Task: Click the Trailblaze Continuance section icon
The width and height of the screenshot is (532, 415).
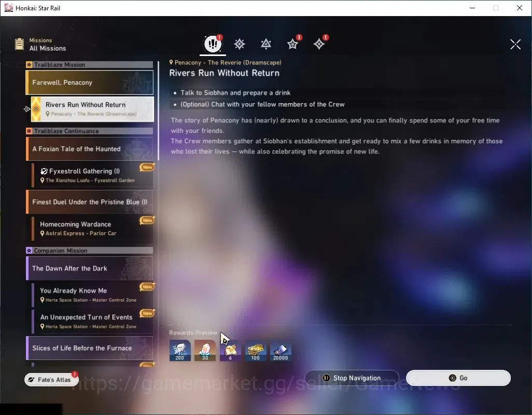Action: tap(29, 131)
